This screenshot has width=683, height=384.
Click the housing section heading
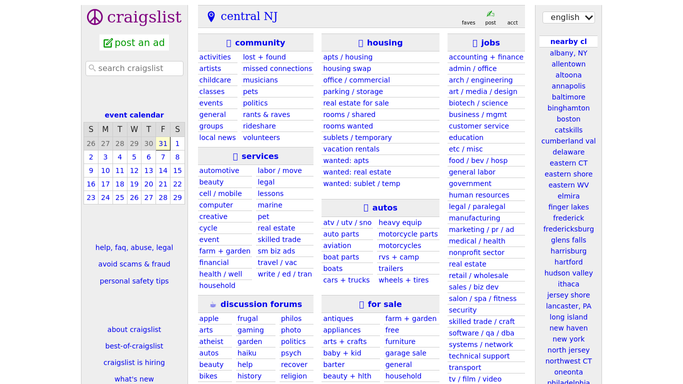tap(385, 43)
